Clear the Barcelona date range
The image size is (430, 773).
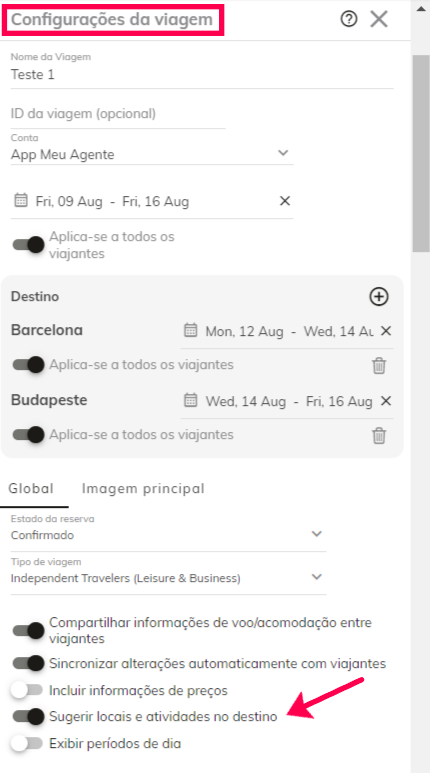[x=386, y=331]
